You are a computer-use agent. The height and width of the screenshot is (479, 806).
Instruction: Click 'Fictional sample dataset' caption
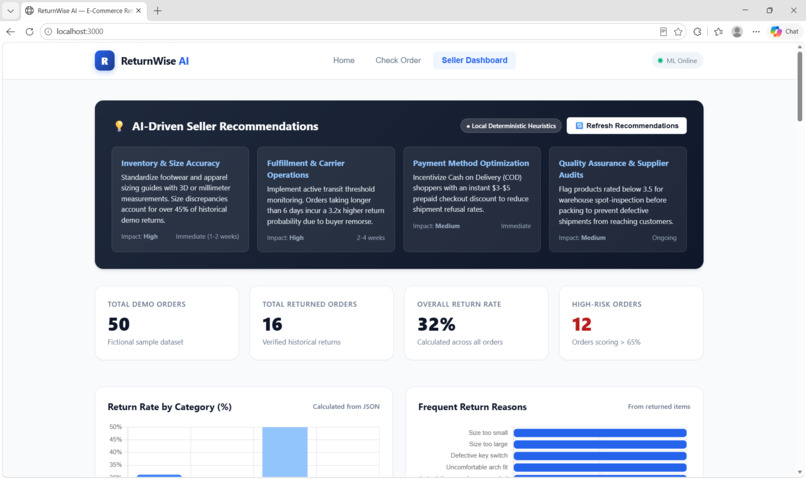point(145,342)
